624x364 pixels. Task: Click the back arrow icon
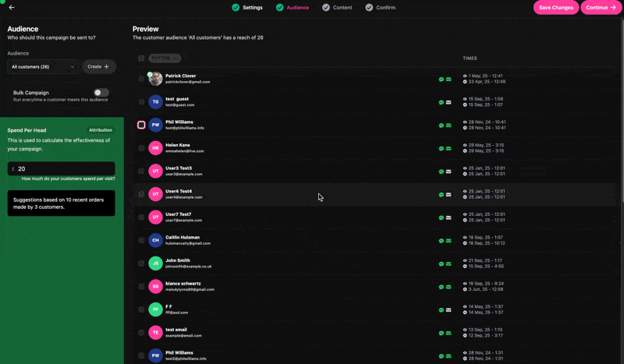pyautogui.click(x=12, y=8)
